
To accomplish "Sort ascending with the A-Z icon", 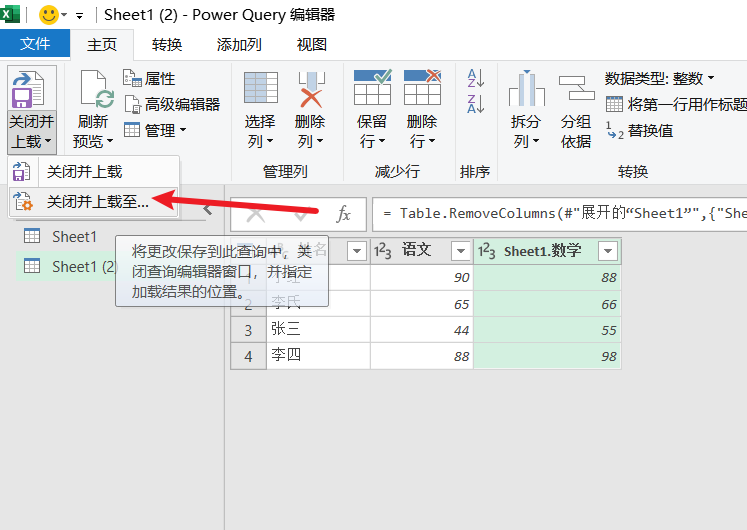I will click(x=475, y=78).
